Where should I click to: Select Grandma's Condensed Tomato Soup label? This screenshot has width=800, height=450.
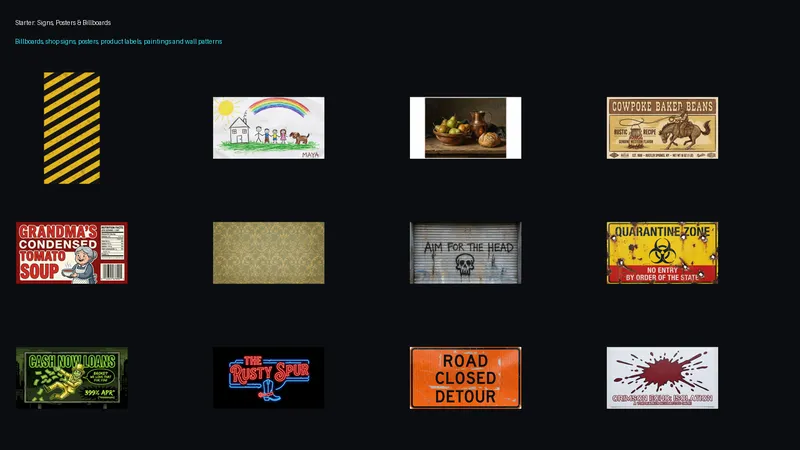tap(72, 253)
